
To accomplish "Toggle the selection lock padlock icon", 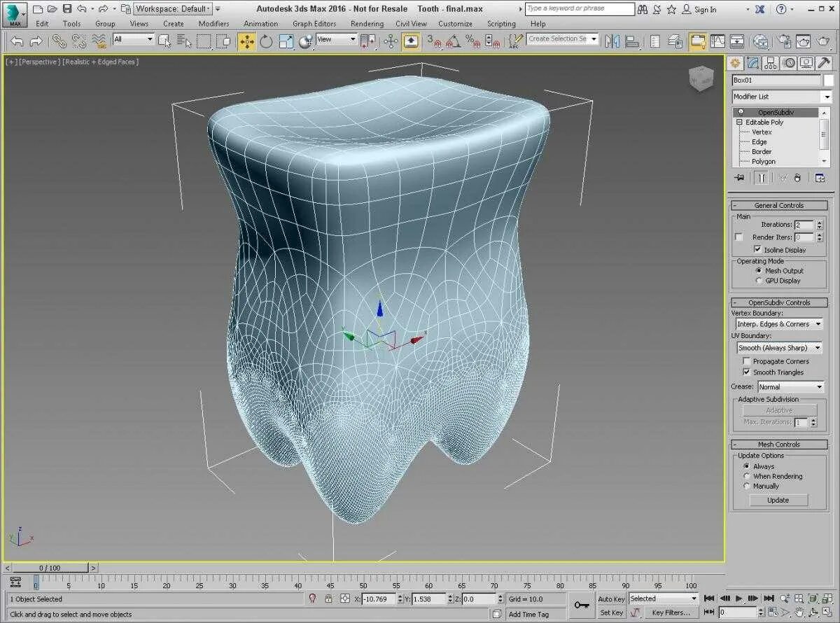I will click(x=330, y=599).
